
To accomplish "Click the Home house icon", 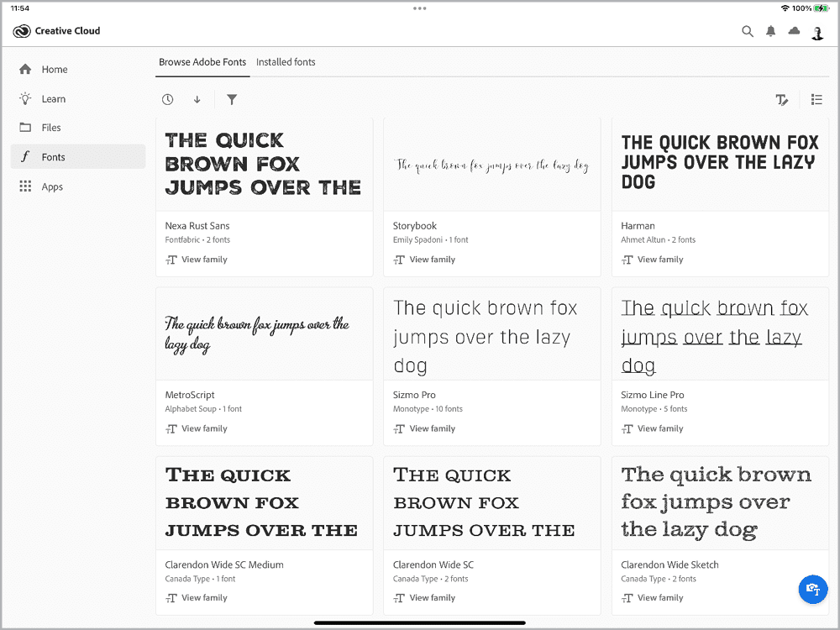I will tap(25, 69).
